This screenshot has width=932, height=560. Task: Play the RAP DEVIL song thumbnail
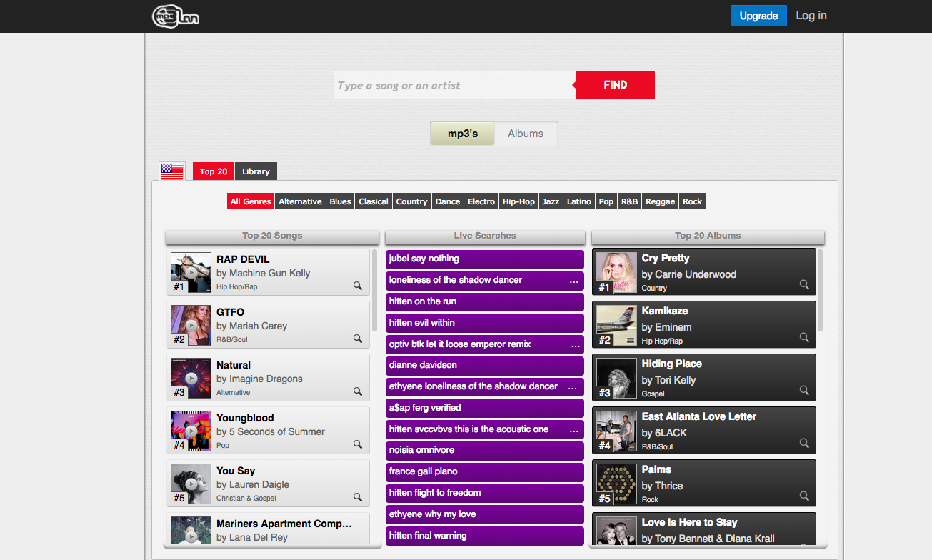[x=191, y=272]
